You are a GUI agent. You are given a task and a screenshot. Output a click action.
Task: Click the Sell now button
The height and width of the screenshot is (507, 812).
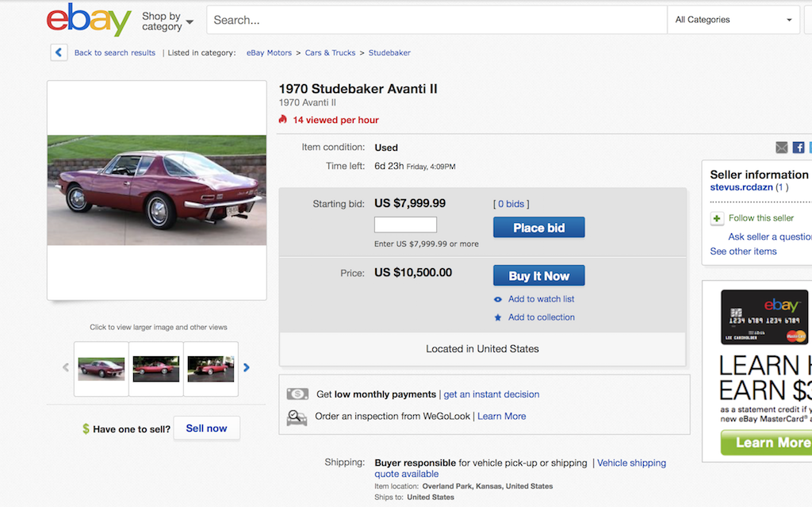coord(206,428)
